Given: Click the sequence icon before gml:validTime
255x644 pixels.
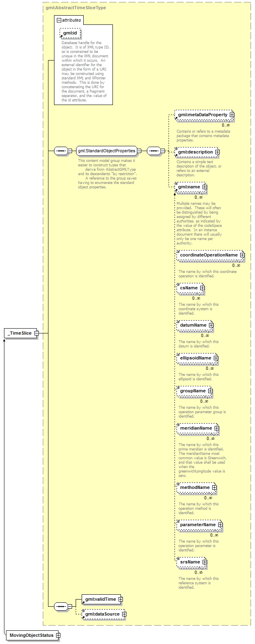Looking at the screenshot, I should click(x=60, y=607).
